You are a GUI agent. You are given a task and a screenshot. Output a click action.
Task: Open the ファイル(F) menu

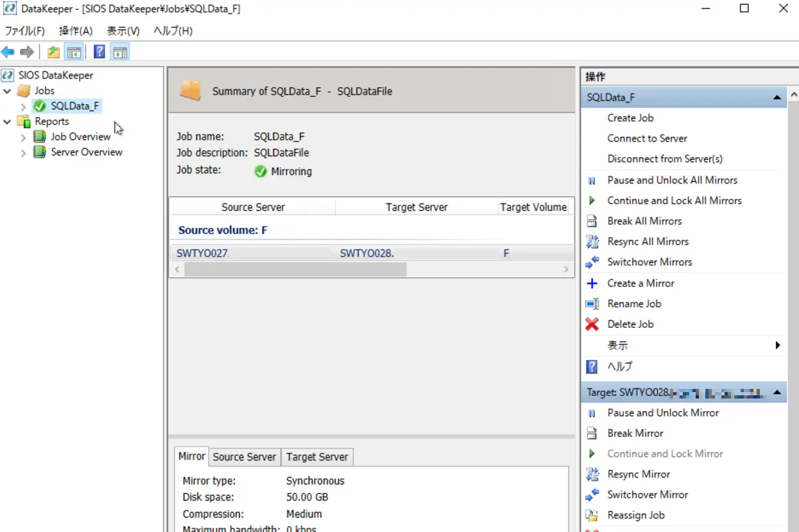coord(24,31)
